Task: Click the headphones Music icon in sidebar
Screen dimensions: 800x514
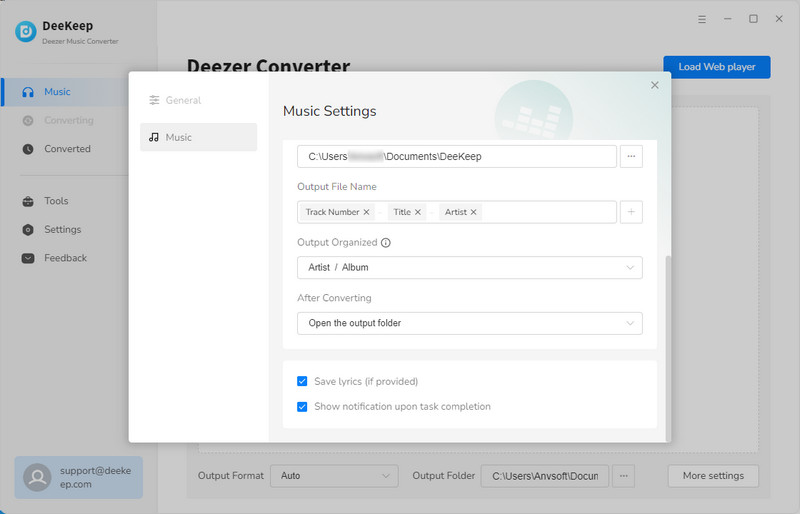Action: tap(28, 92)
